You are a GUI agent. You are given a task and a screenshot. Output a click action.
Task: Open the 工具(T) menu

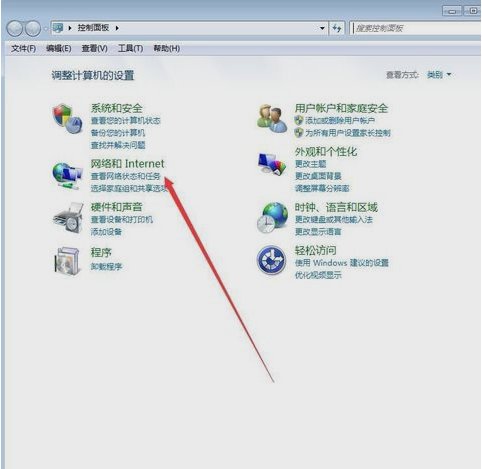(130, 49)
